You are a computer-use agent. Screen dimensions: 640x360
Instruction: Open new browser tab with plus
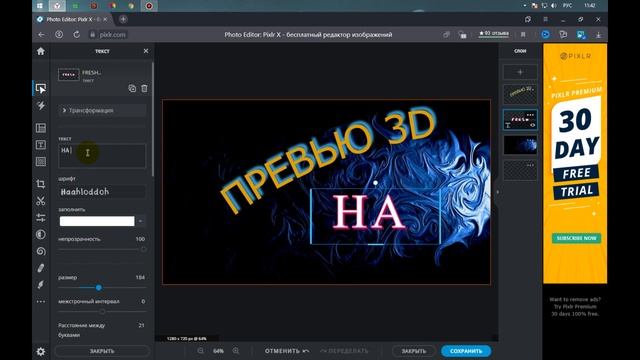coord(123,19)
